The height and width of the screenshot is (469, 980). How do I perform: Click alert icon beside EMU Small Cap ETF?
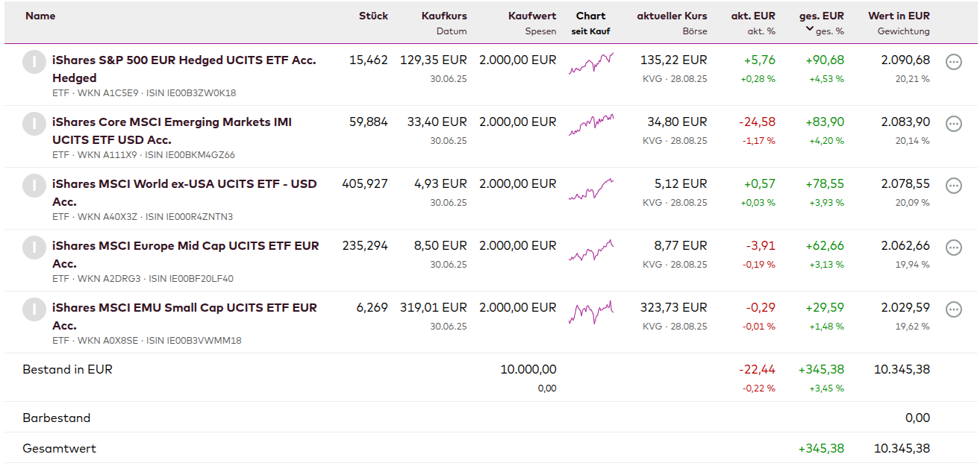[x=34, y=309]
